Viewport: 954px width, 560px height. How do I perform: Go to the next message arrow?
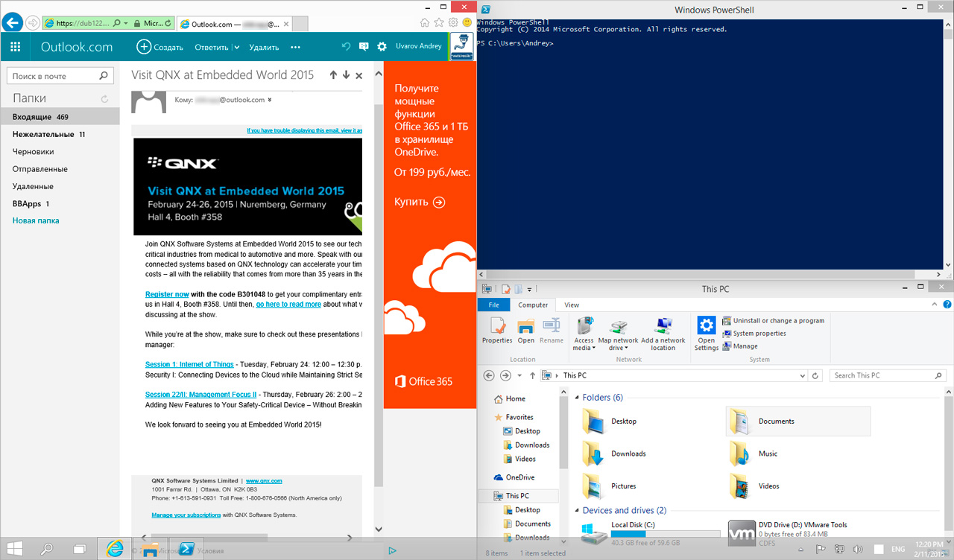pos(346,75)
